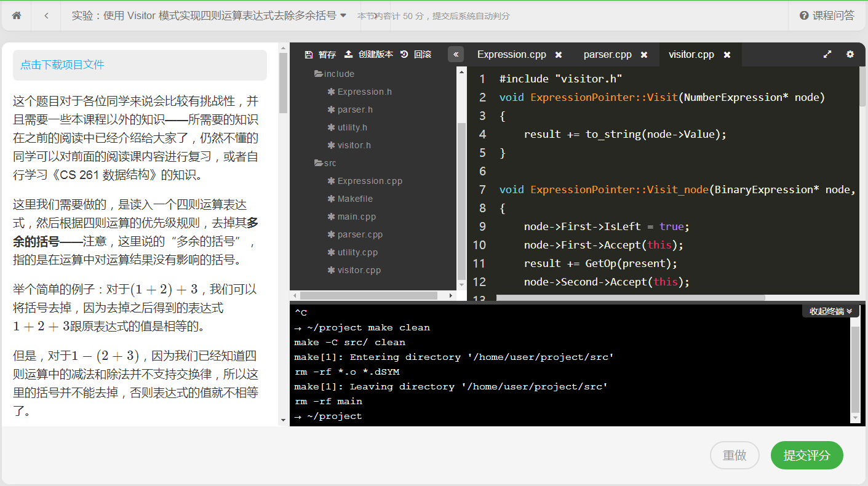Open parser.cpp in file tree

pyautogui.click(x=360, y=234)
